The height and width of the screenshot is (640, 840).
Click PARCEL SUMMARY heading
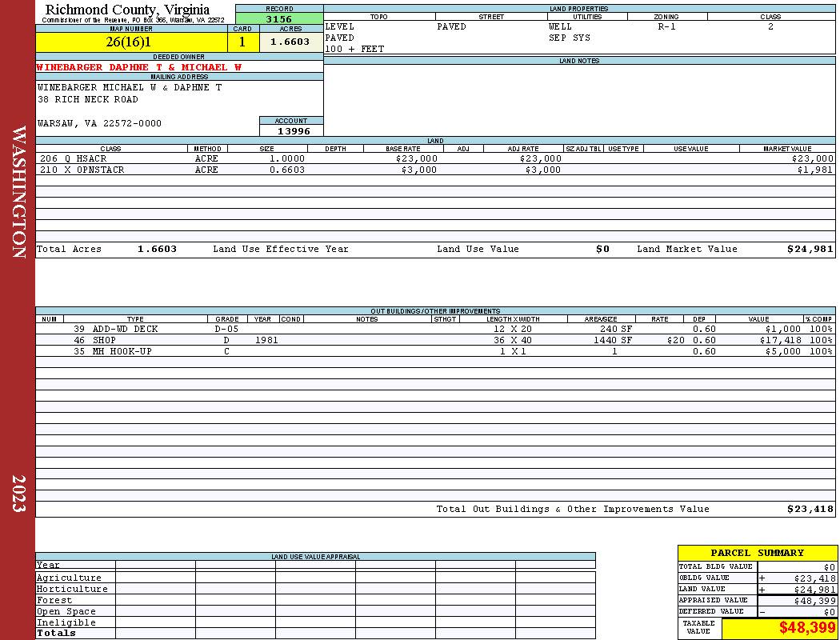pyautogui.click(x=757, y=554)
